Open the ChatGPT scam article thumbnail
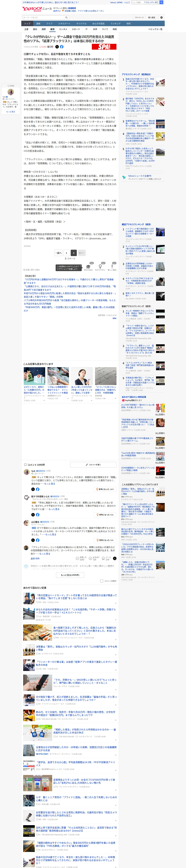 pos(38,682)
